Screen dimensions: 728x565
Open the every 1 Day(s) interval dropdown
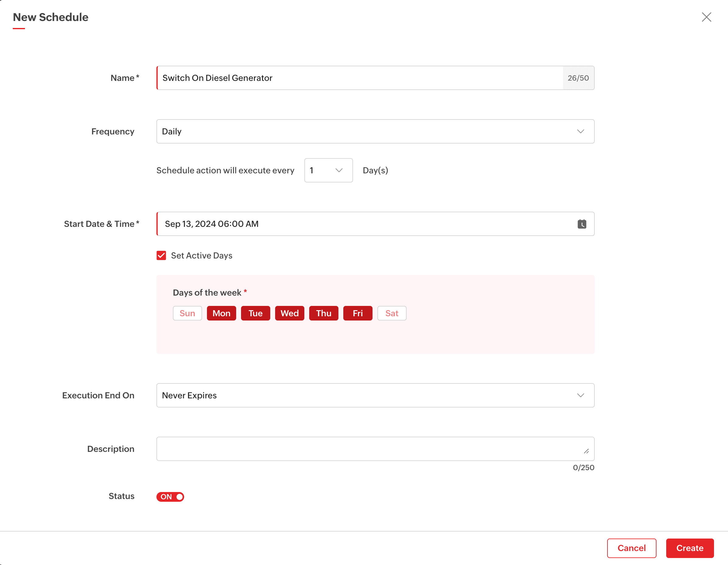(328, 170)
